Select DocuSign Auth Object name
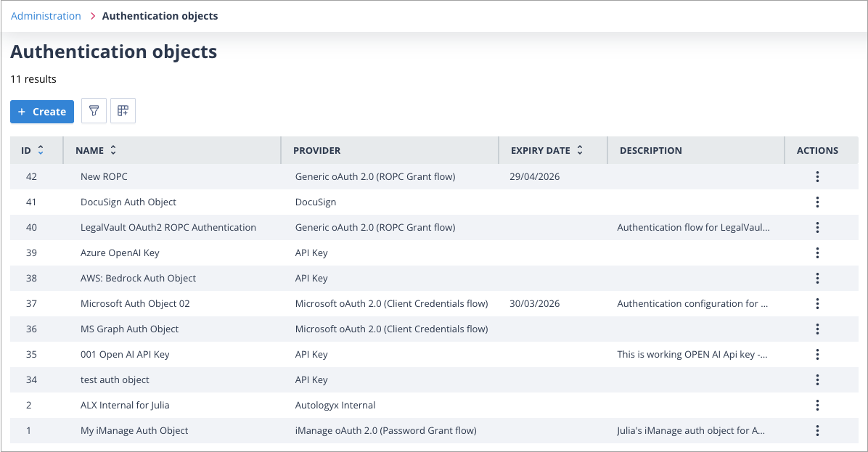Viewport: 868px width, 452px height. pyautogui.click(x=128, y=202)
